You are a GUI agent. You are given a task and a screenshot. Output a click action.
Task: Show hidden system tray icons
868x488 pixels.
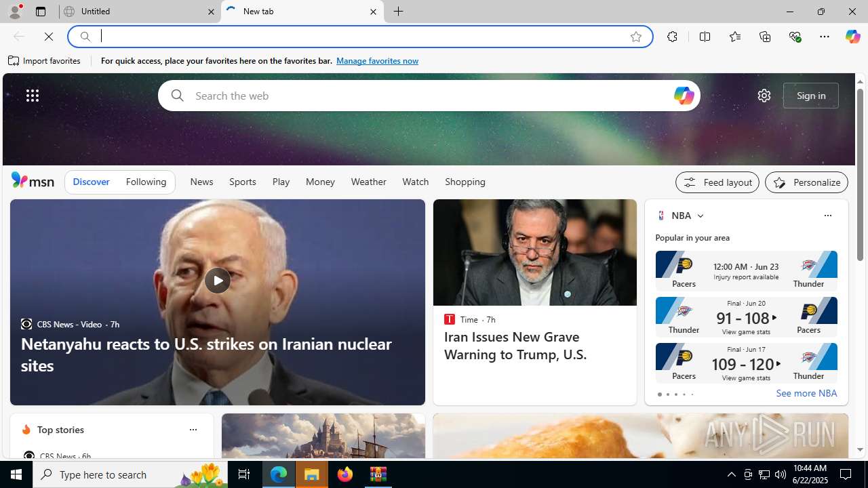(731, 474)
